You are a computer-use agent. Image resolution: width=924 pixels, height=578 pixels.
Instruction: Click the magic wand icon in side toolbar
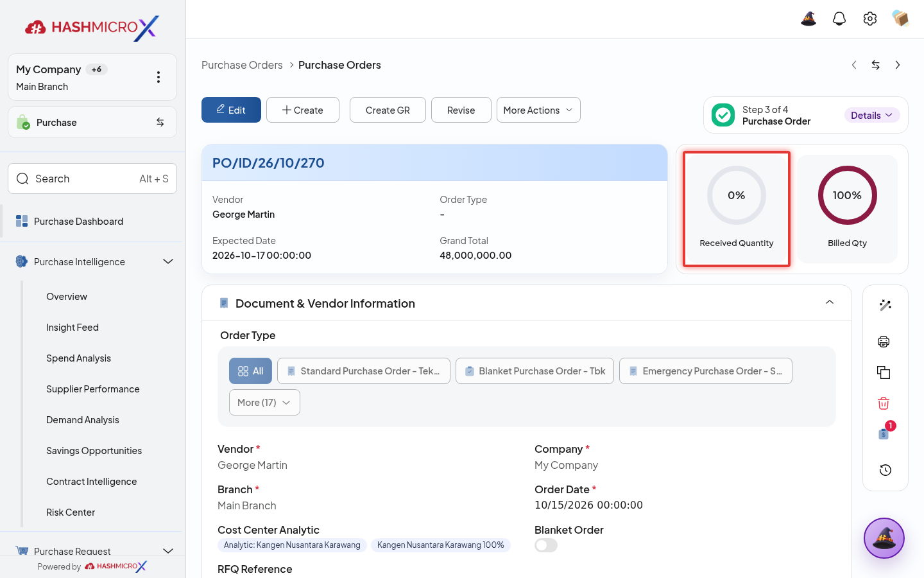886,305
